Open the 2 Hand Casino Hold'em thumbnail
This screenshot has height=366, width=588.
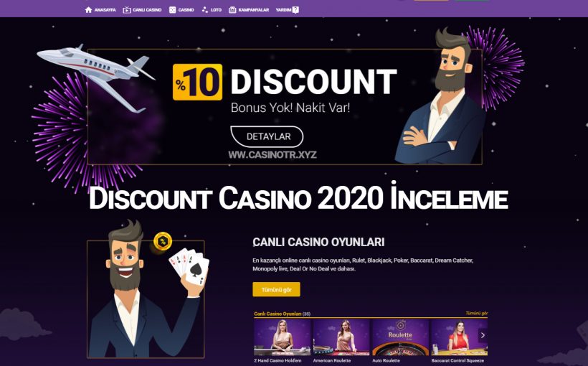pyautogui.click(x=283, y=337)
